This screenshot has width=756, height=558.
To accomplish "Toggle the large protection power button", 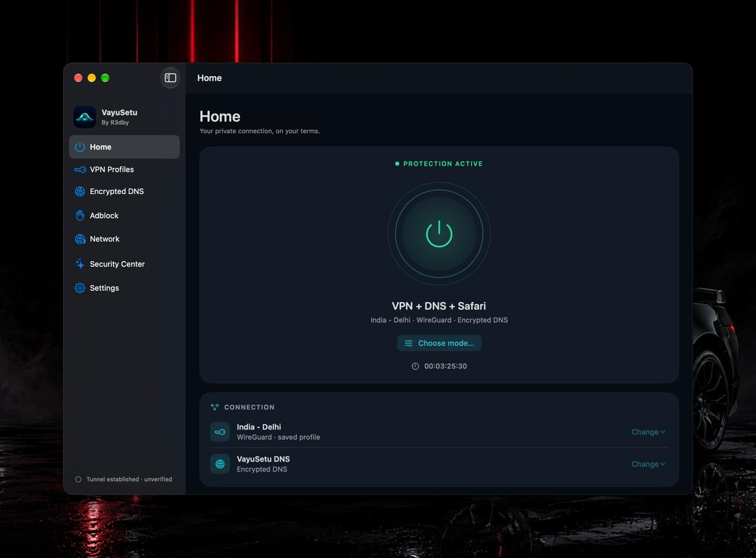I will click(439, 233).
